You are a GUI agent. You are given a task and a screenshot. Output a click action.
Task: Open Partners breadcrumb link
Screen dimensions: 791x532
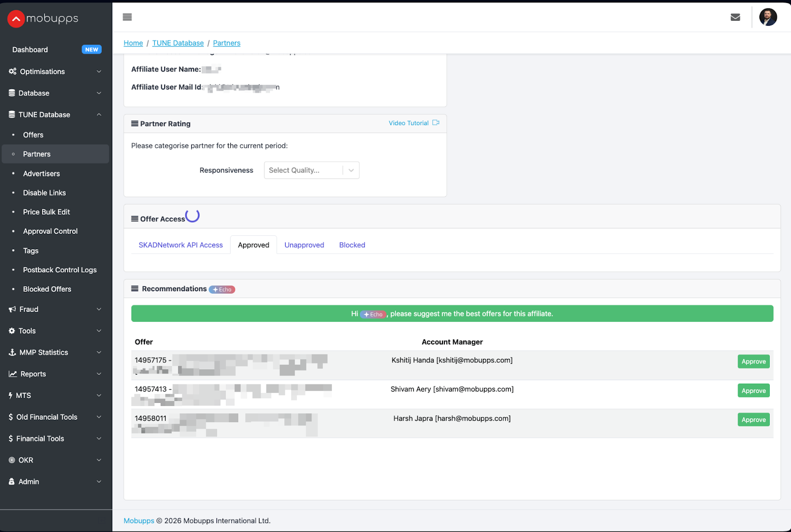click(x=226, y=43)
